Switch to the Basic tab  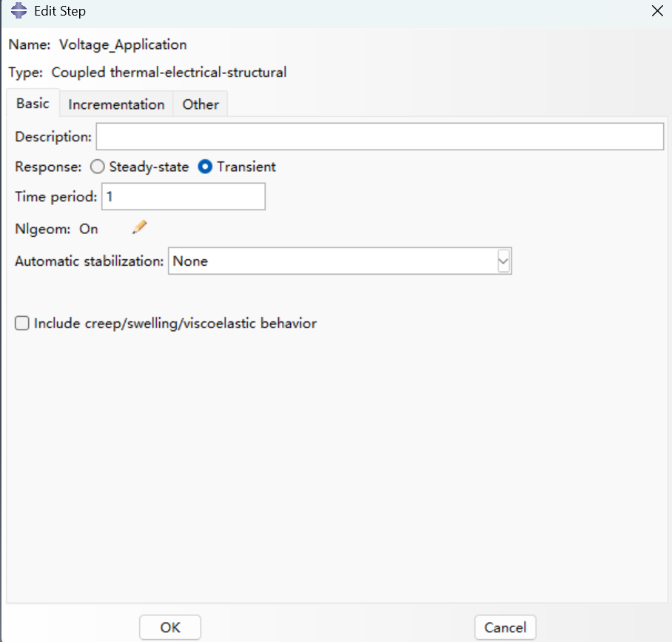(33, 104)
